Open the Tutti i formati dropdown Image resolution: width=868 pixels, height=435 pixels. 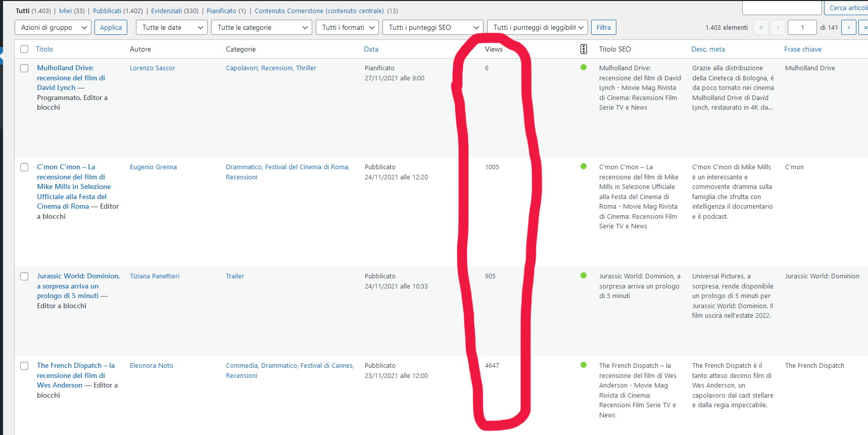coord(348,27)
